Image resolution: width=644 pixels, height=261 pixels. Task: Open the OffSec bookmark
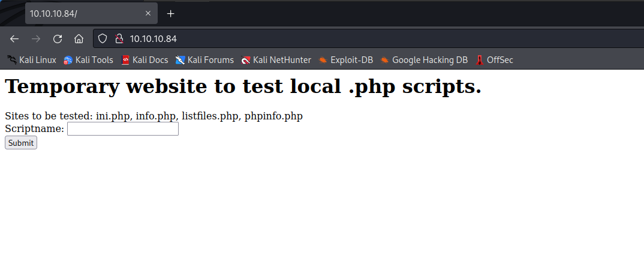[x=494, y=60]
